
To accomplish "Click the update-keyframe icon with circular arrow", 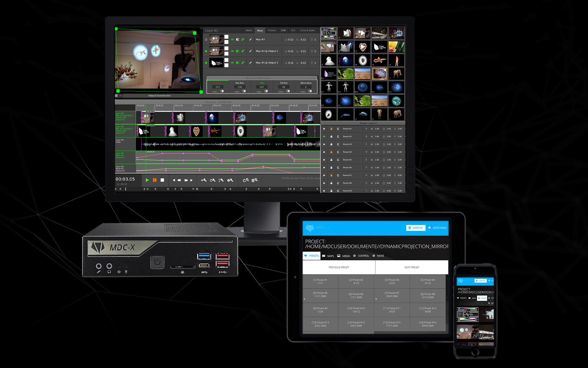I will point(213,180).
